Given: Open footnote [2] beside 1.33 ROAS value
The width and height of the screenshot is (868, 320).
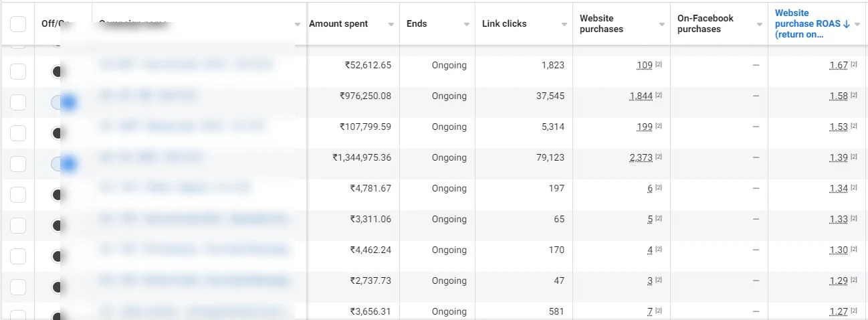Looking at the screenshot, I should coord(854,218).
